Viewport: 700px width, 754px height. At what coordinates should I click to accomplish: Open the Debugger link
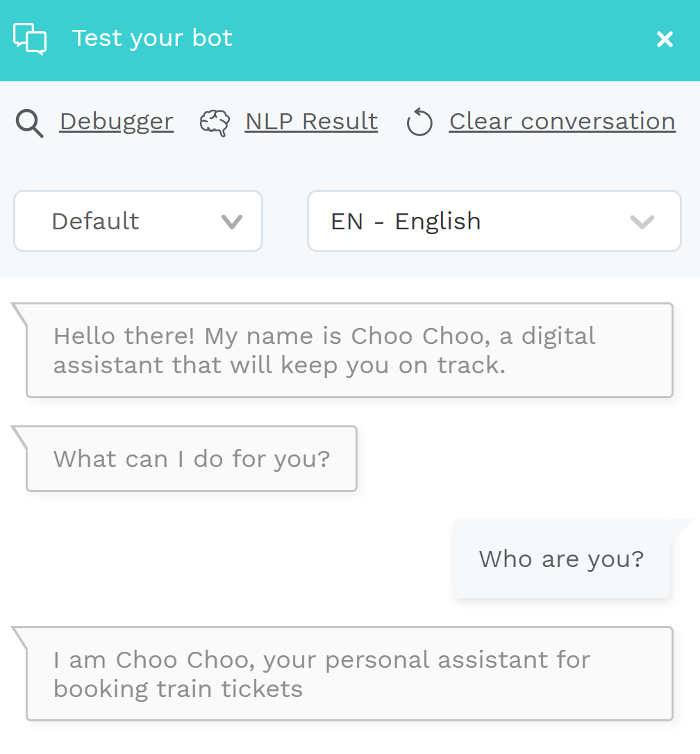[116, 122]
